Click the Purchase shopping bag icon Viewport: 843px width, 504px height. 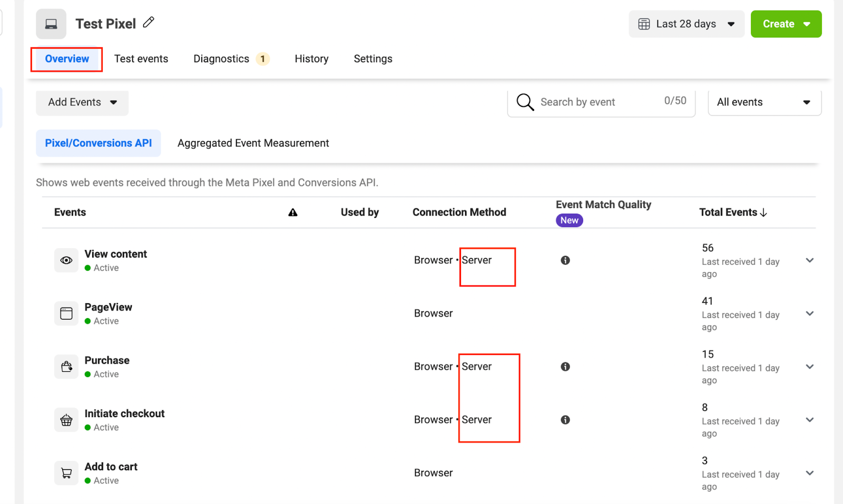click(66, 367)
